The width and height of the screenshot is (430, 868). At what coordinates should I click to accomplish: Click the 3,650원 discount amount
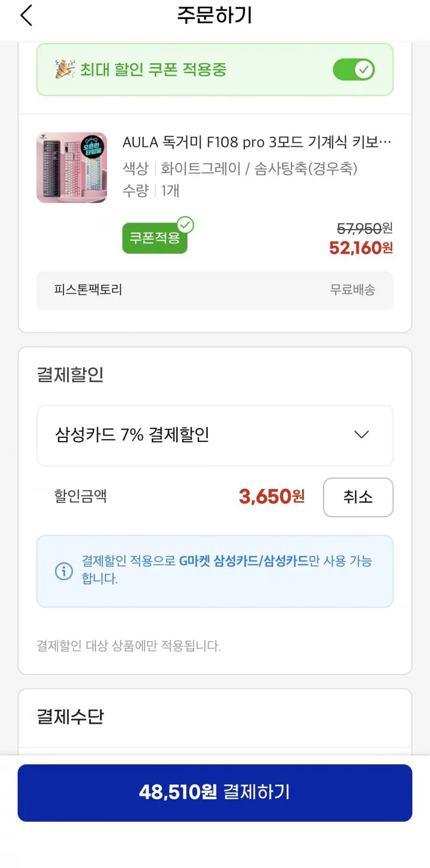[272, 496]
